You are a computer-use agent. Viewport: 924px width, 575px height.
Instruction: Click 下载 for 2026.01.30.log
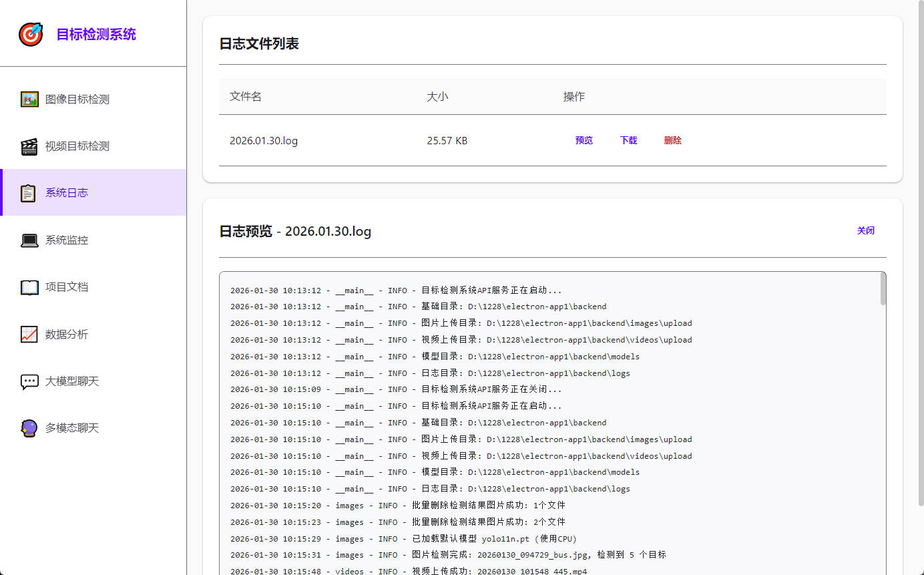[x=628, y=140]
